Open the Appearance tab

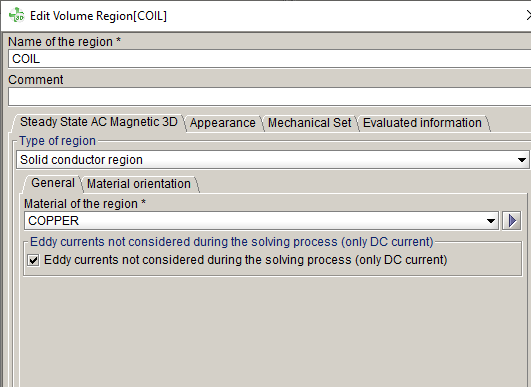tap(222, 123)
